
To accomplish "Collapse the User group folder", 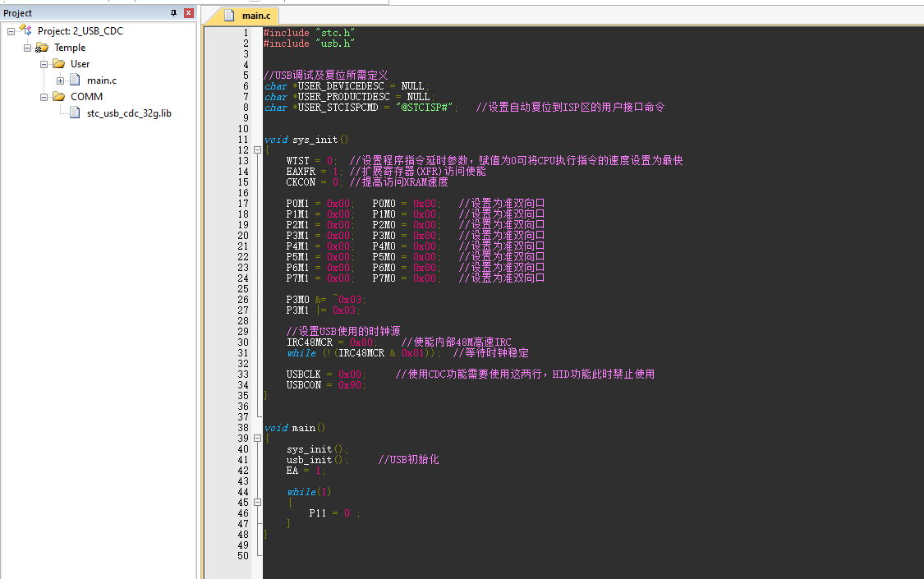I will [44, 64].
